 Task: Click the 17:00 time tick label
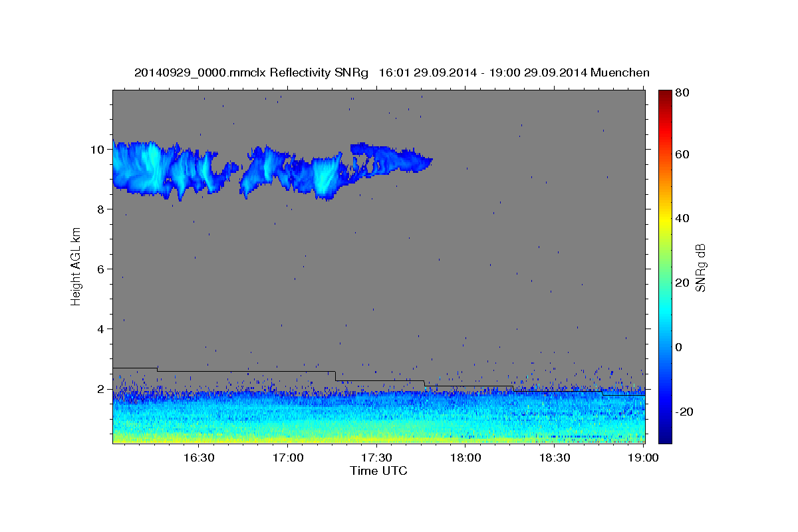click(x=288, y=458)
